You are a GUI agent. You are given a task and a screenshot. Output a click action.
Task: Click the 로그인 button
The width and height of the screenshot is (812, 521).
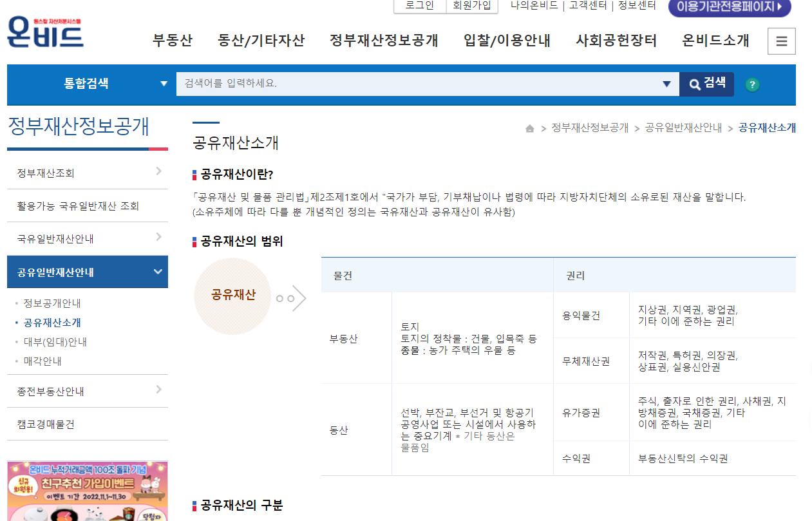418,7
